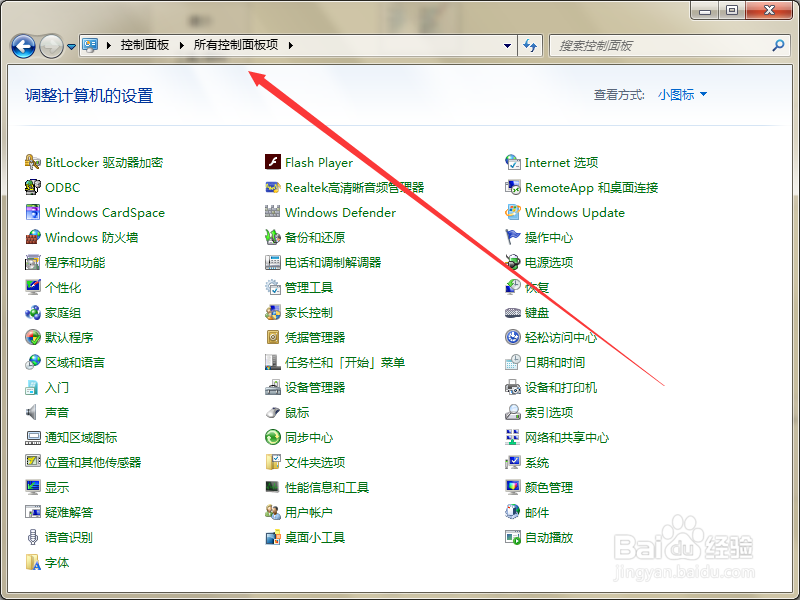Open the Windows Defender icon
Viewport: 800px width, 600px height.
click(272, 212)
